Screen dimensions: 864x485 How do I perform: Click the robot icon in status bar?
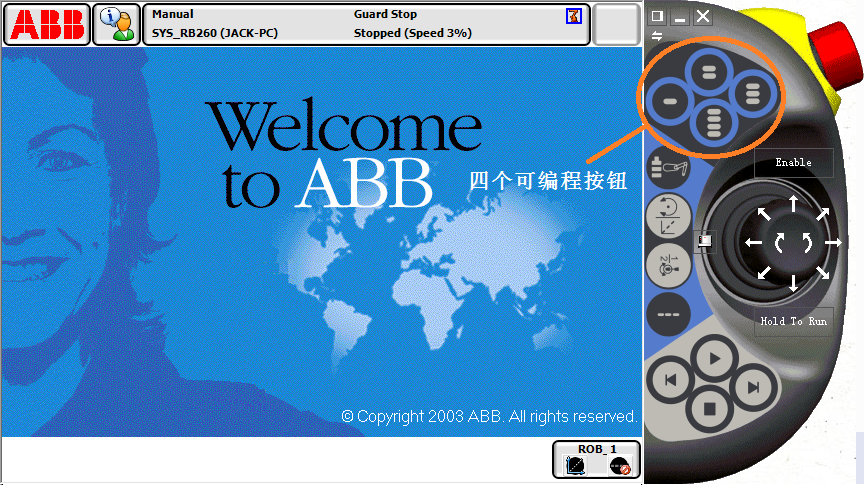(x=574, y=16)
